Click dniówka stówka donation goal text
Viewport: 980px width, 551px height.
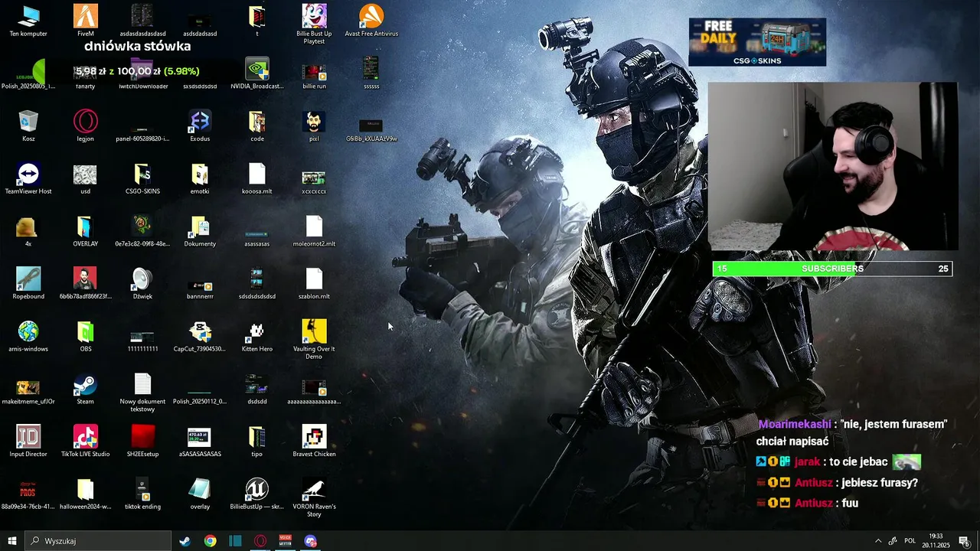click(138, 46)
